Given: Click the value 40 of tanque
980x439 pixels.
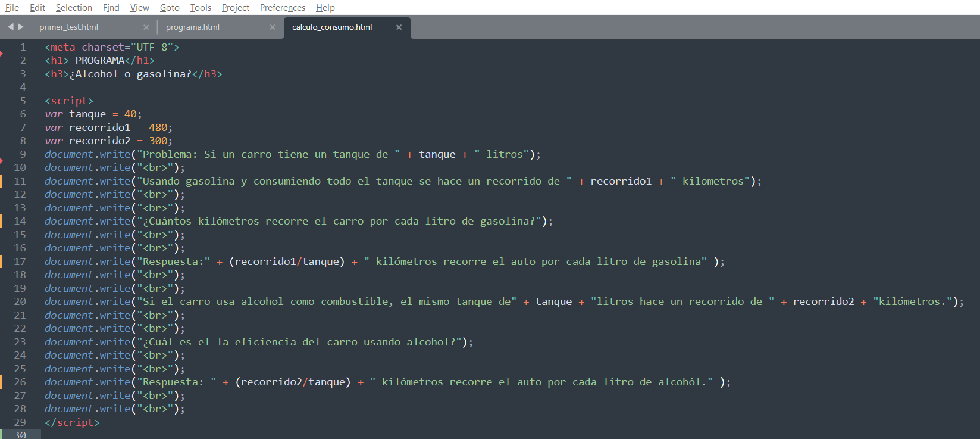Looking at the screenshot, I should [x=130, y=114].
